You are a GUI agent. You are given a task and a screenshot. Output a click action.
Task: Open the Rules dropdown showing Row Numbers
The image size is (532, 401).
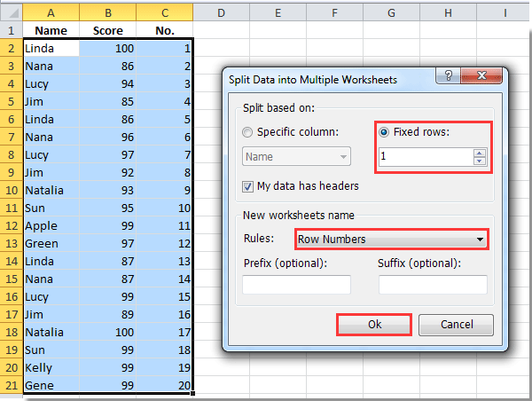(392, 239)
